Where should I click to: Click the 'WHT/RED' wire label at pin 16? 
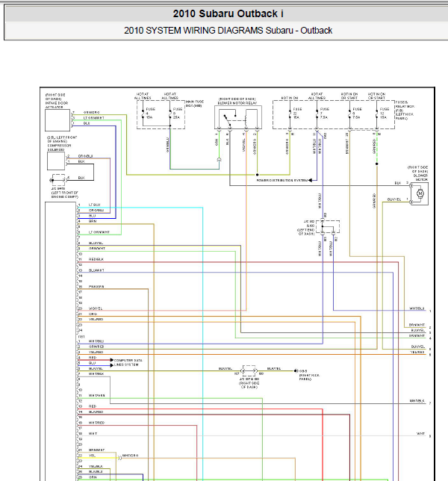(96, 423)
